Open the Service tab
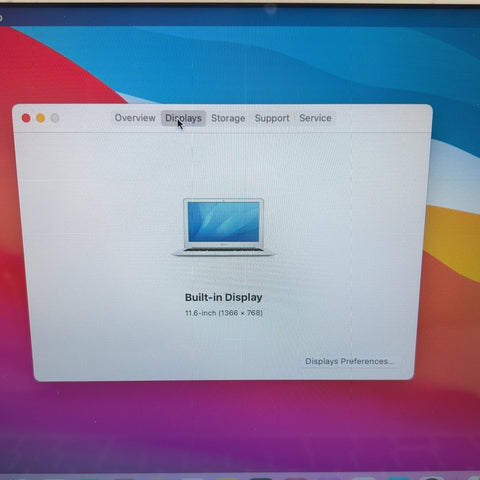Screen dimensions: 480x480 pos(315,118)
